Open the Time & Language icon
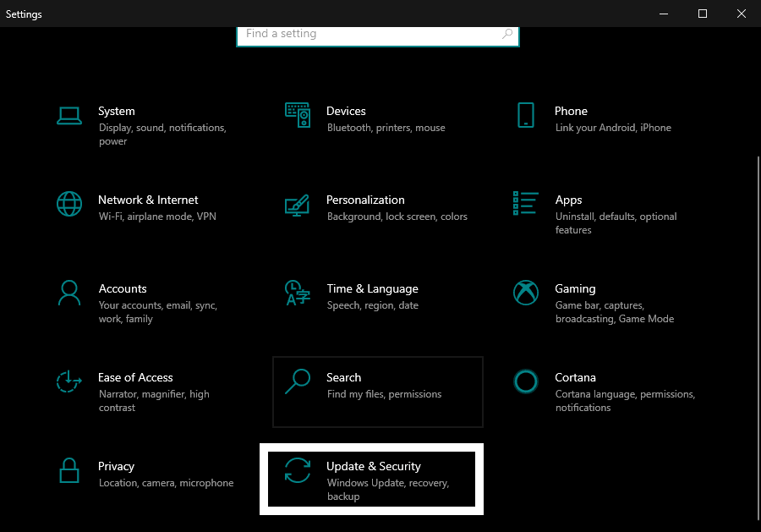This screenshot has height=532, width=761. point(298,293)
